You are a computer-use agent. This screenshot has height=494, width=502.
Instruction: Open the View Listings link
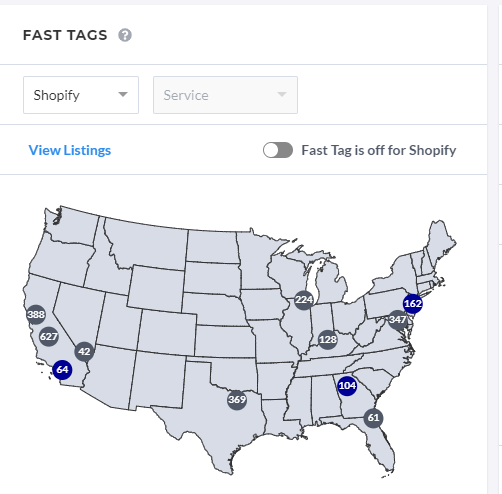[x=70, y=150]
